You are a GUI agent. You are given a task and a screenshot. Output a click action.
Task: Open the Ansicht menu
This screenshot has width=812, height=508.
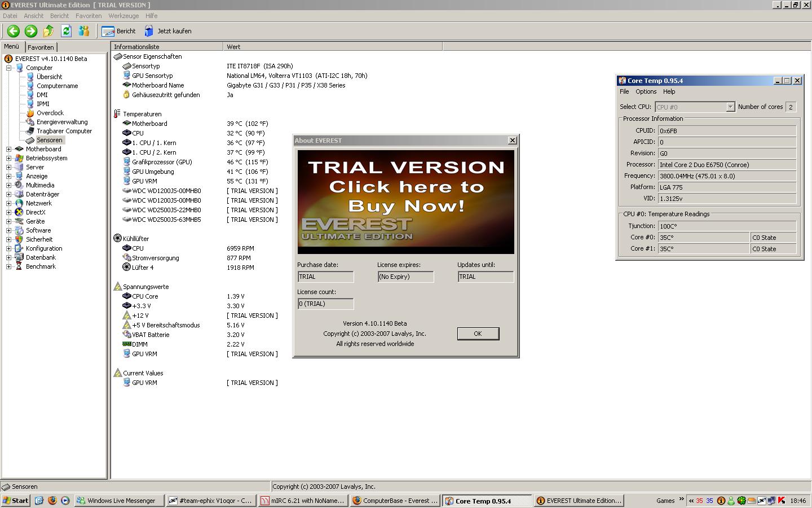click(34, 16)
